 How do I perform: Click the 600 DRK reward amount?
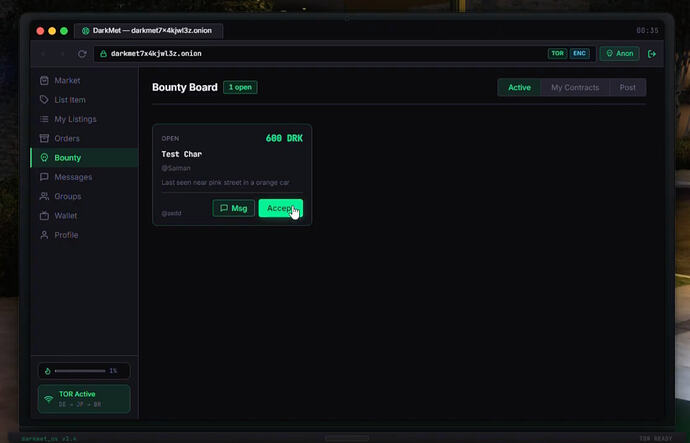tap(284, 138)
